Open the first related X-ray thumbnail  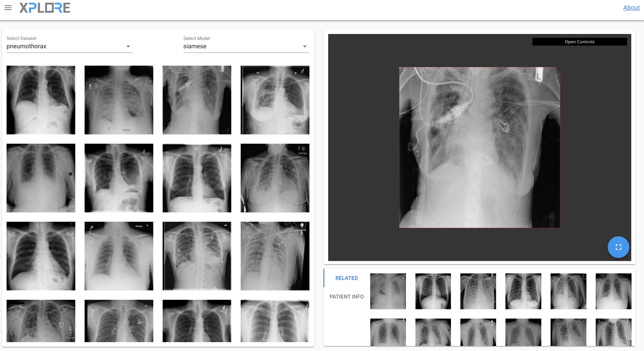388,291
